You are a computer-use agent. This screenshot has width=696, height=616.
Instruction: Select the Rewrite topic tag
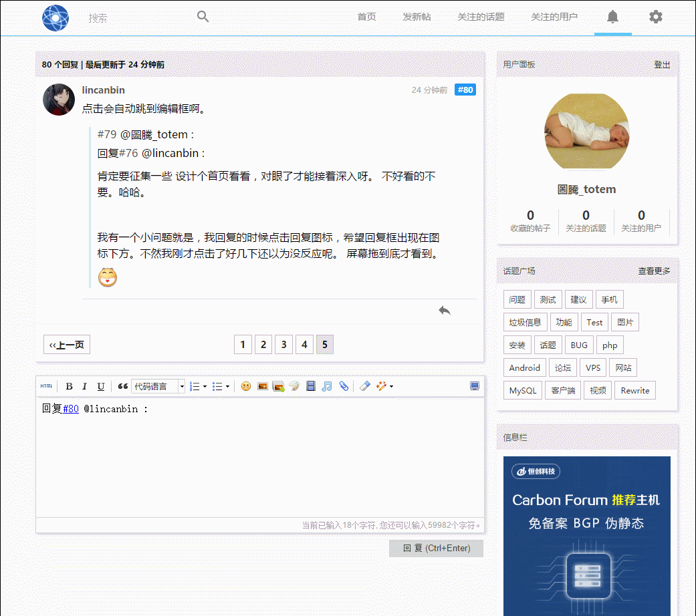[634, 390]
